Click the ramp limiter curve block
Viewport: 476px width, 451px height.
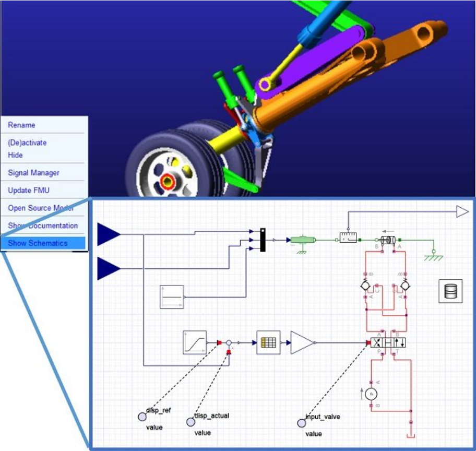pos(195,343)
